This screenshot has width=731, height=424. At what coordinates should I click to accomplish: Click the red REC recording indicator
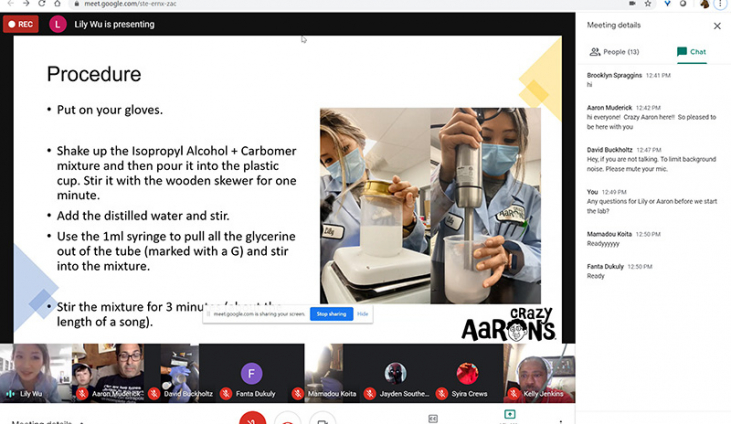(x=20, y=24)
